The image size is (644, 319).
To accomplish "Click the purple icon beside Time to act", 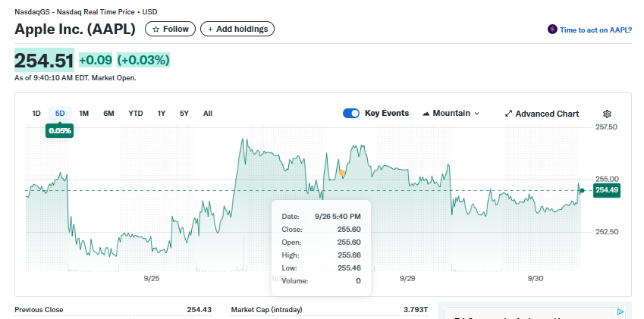I will point(552,30).
